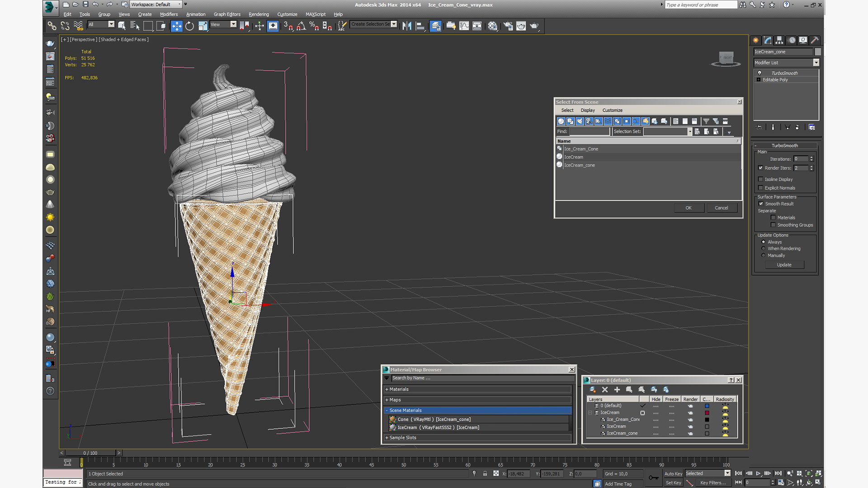Open the Graph Editors menu
868x488 pixels.
tap(227, 14)
